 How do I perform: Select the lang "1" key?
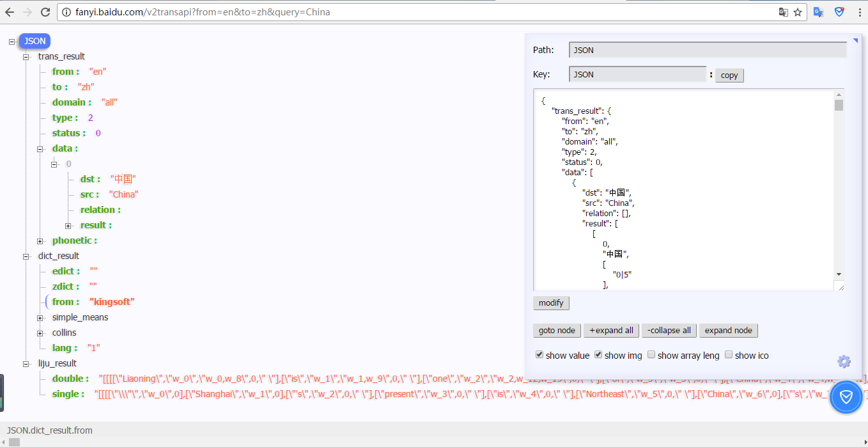point(65,348)
